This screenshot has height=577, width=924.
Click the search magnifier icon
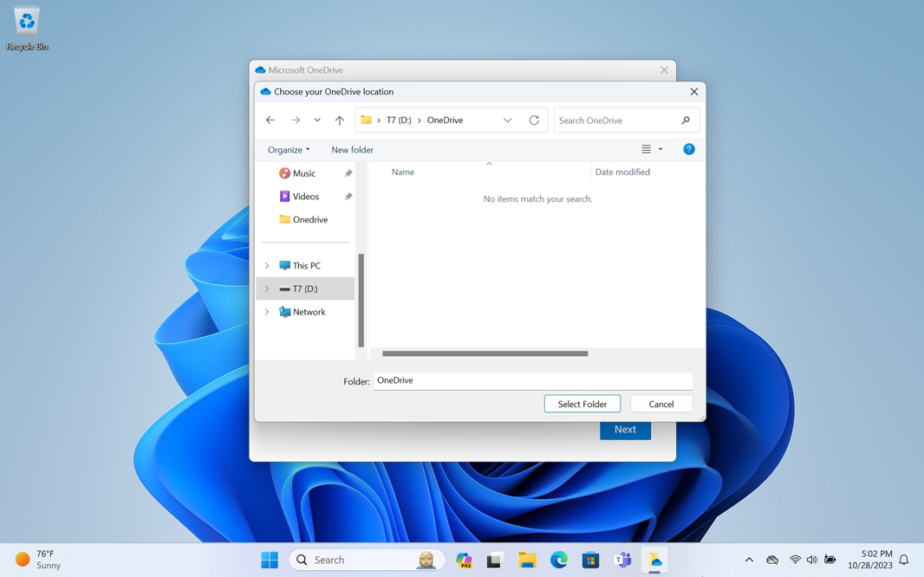pyautogui.click(x=686, y=120)
